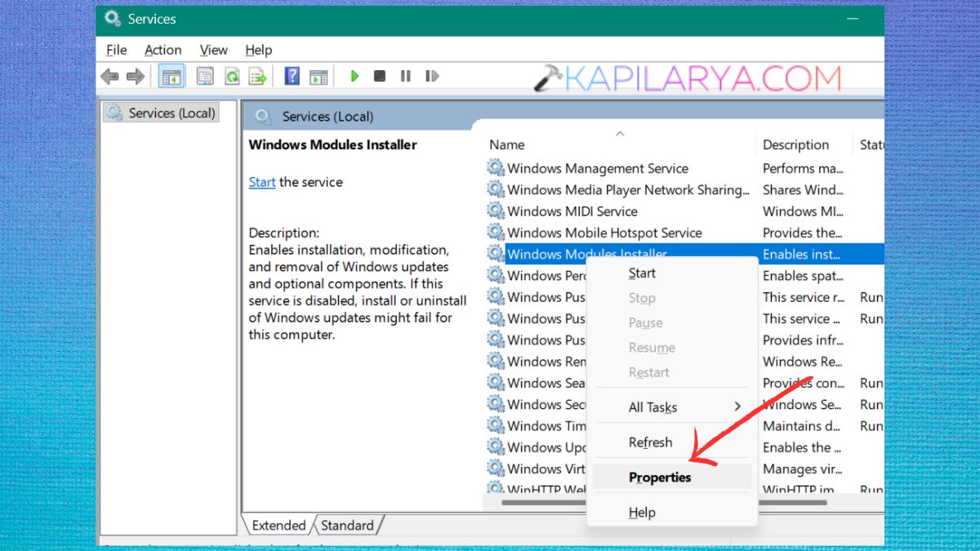Click the greyed Stop context menu entry
The height and width of the screenshot is (551, 980).
click(x=672, y=298)
